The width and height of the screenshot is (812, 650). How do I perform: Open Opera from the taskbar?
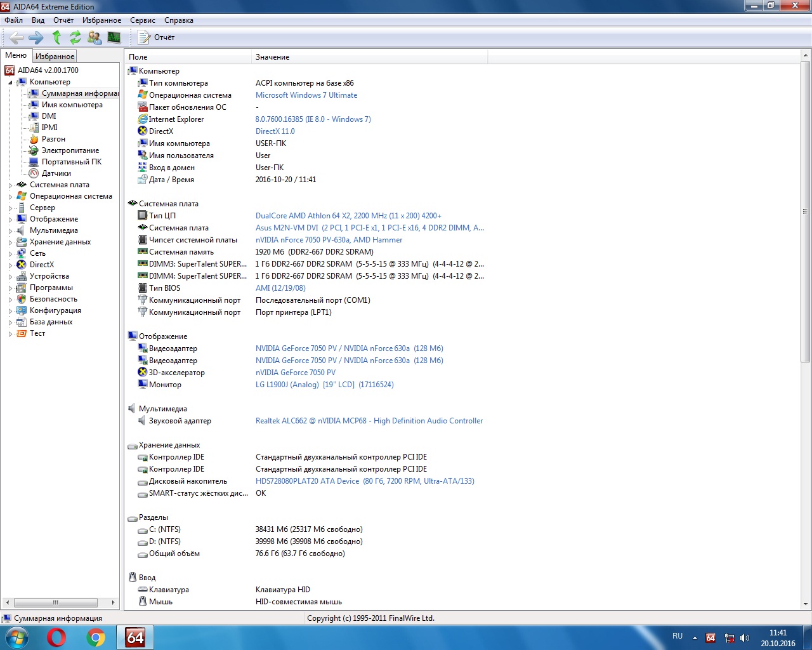(56, 637)
